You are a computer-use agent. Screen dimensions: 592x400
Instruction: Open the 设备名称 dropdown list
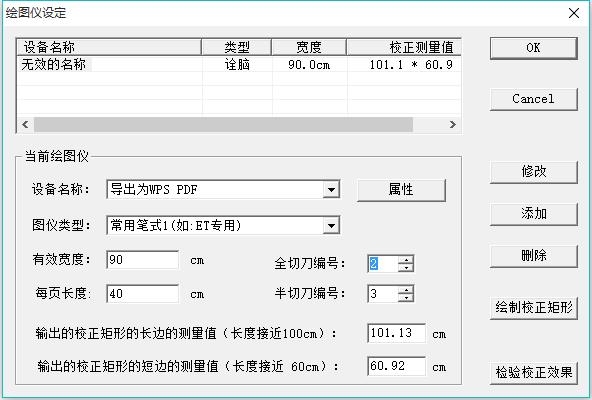tap(331, 190)
